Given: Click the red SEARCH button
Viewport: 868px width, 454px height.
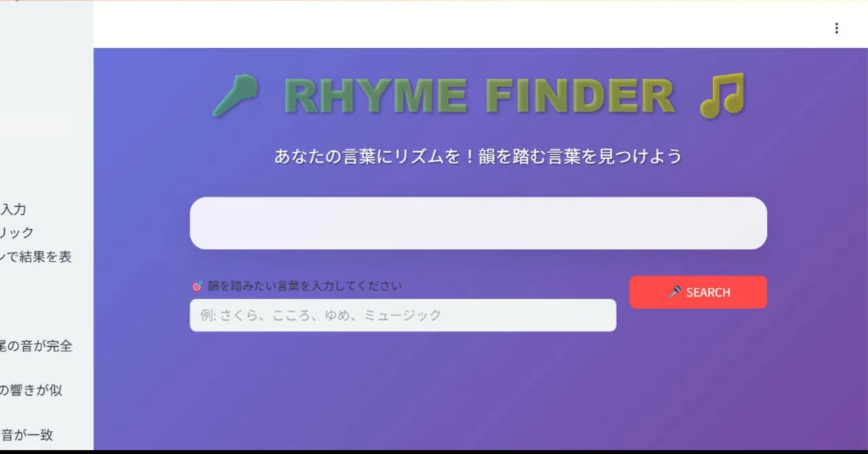Looking at the screenshot, I should click(x=698, y=292).
